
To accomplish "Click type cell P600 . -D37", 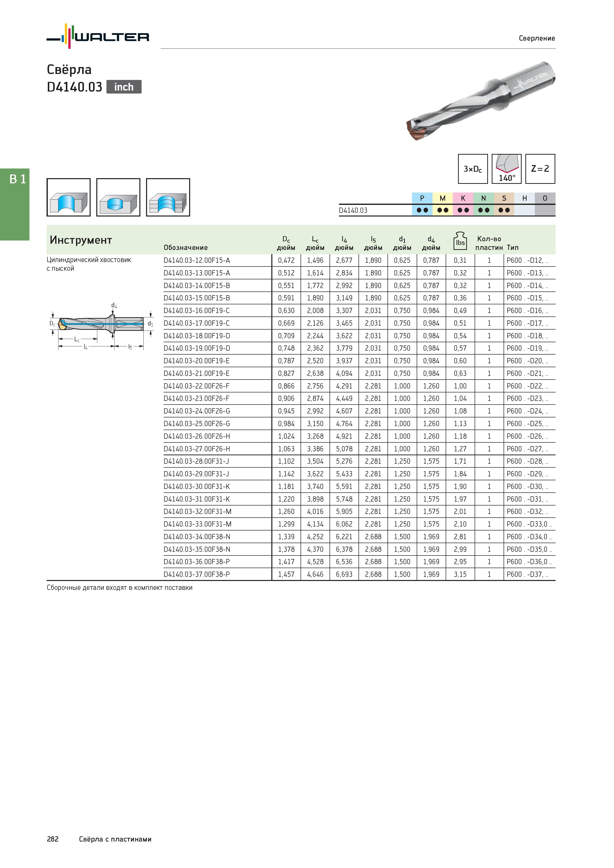I will [x=527, y=574].
